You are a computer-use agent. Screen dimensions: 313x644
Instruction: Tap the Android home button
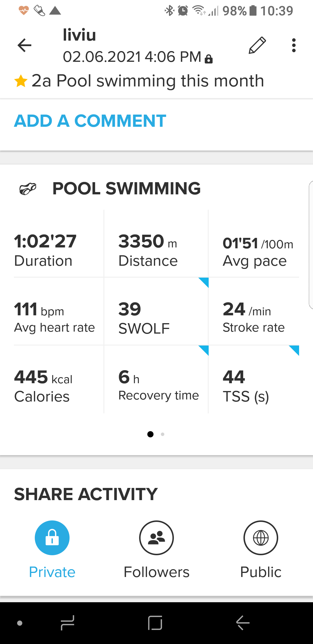[x=155, y=623]
